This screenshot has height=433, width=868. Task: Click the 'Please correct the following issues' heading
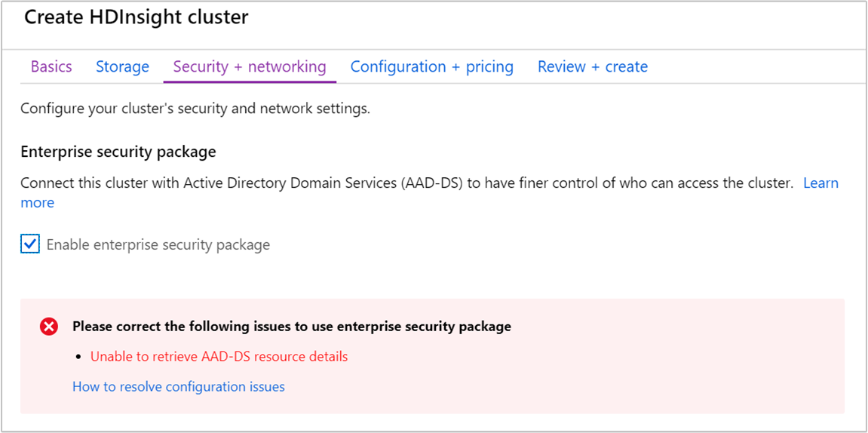point(291,327)
